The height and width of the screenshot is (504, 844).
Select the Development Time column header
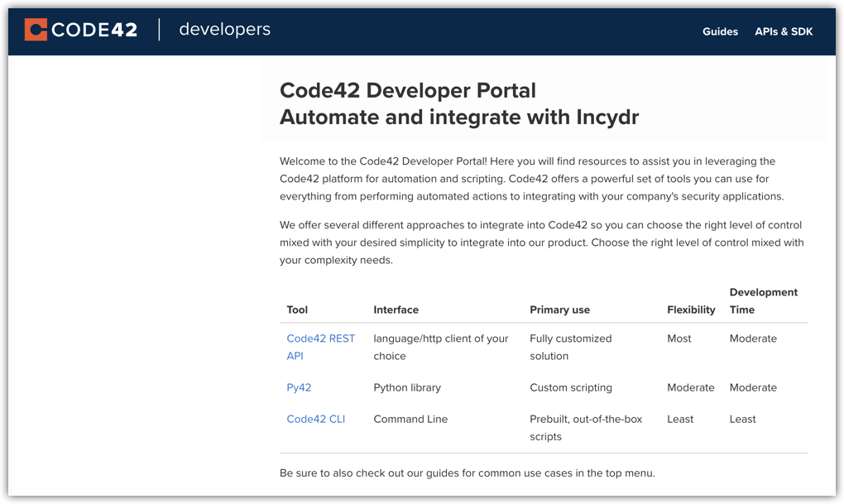[763, 301]
